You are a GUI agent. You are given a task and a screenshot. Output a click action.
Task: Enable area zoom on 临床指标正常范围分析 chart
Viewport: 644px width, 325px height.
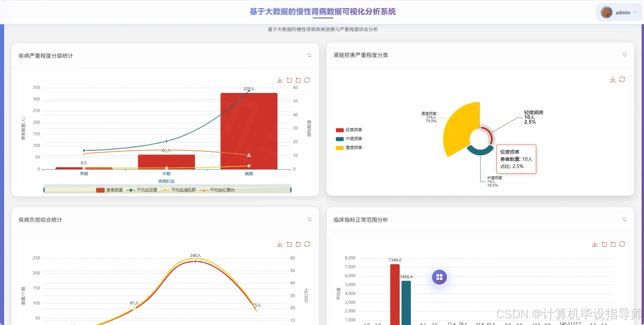tap(604, 244)
